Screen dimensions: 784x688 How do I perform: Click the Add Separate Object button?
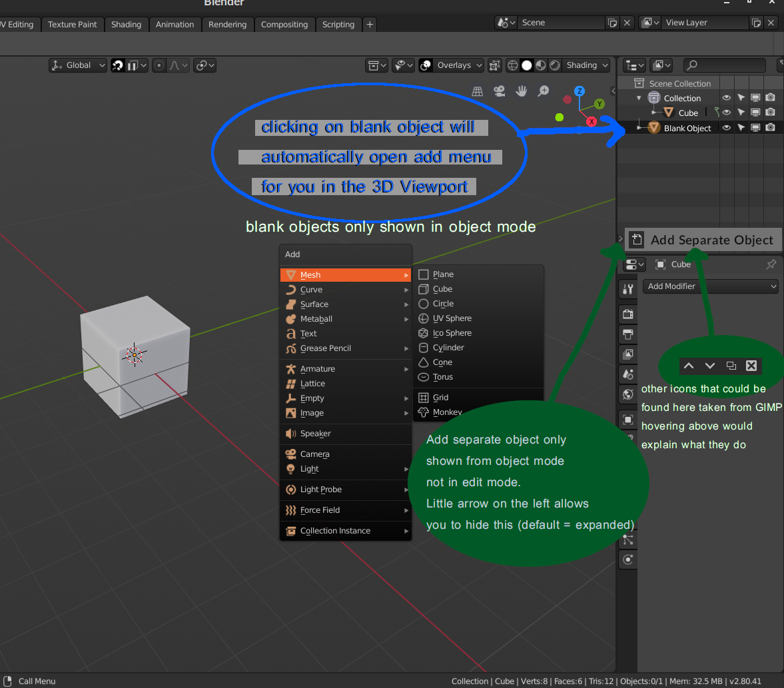pyautogui.click(x=703, y=240)
